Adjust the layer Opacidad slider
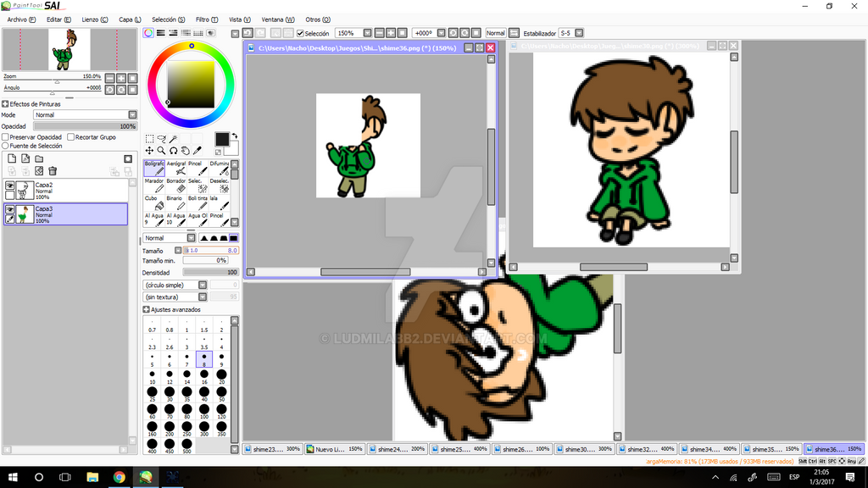Screen dimensions: 868x488 [86, 126]
